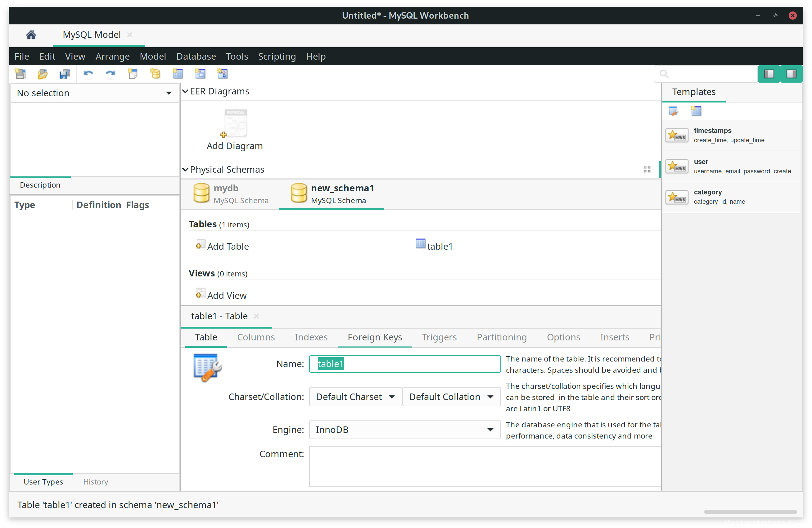Add a new view toolbar icon
The height and width of the screenshot is (528, 812).
200,74
